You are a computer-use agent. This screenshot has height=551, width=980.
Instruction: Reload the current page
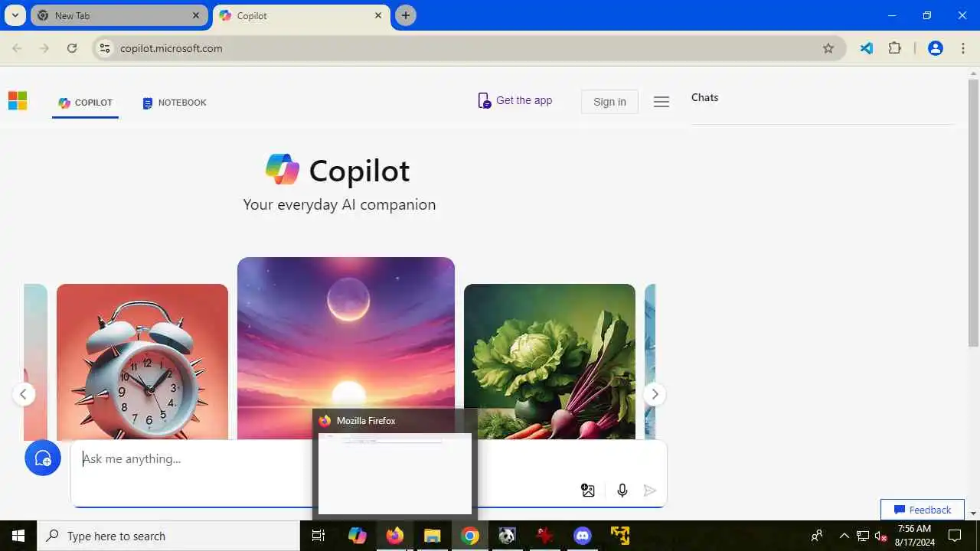pyautogui.click(x=72, y=48)
